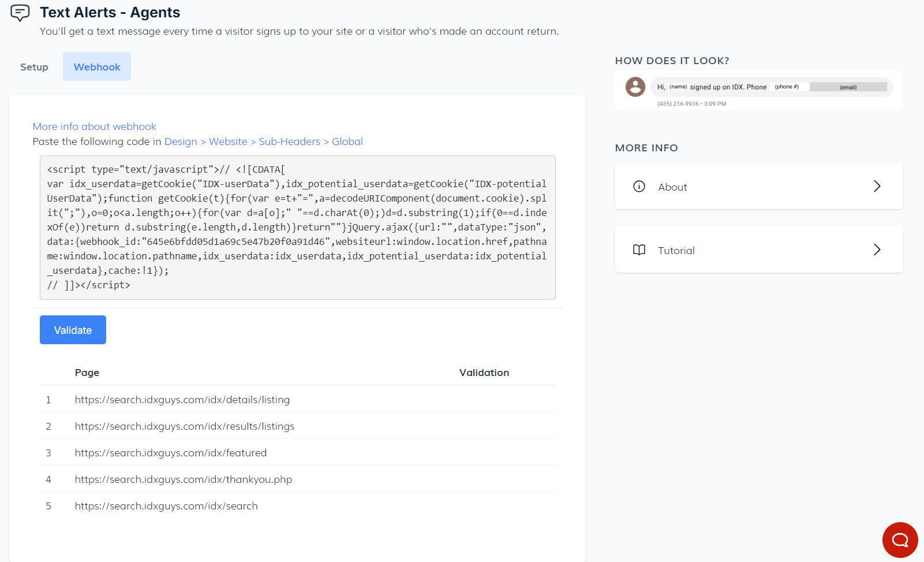
Task: Click the Validation column header
Action: (484, 373)
